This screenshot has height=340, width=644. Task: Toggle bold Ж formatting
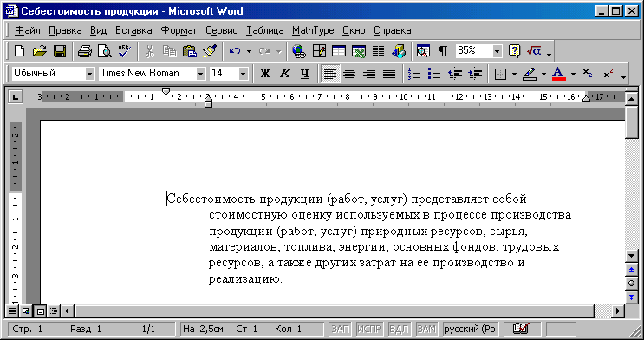(x=265, y=74)
